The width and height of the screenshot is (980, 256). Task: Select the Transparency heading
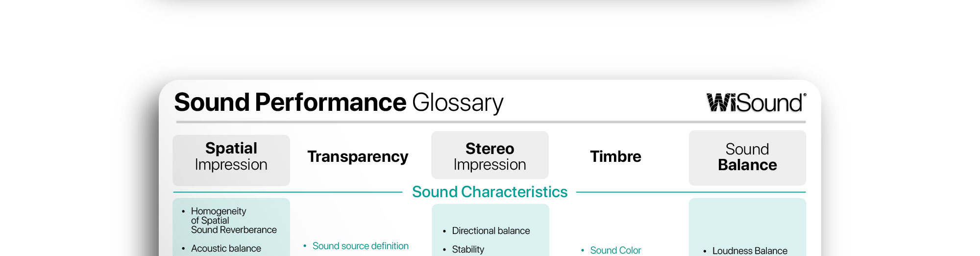pos(358,156)
